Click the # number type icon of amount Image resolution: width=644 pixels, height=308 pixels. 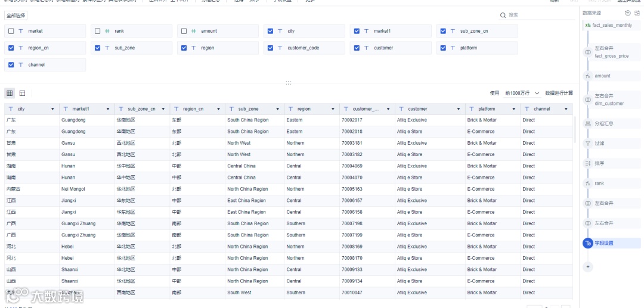pos(194,31)
